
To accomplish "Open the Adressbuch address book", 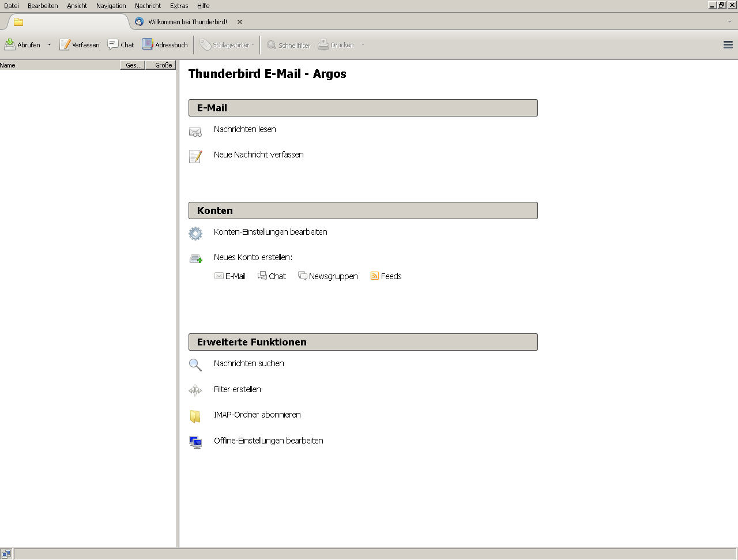I will point(165,44).
